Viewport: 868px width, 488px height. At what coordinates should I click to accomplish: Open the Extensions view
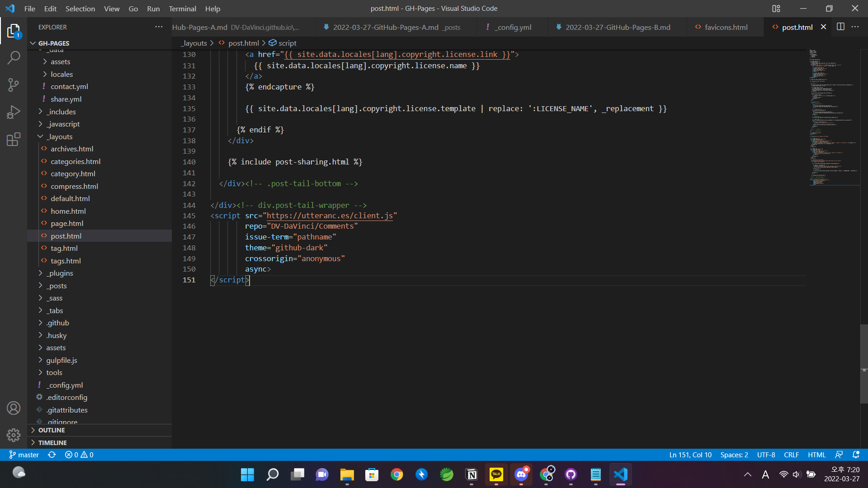pyautogui.click(x=14, y=139)
